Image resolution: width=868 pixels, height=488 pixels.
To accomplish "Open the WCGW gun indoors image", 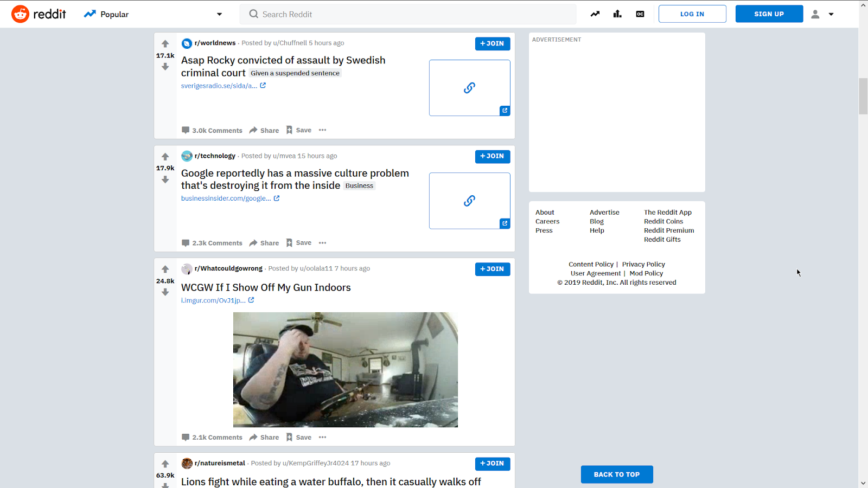I will tap(346, 370).
